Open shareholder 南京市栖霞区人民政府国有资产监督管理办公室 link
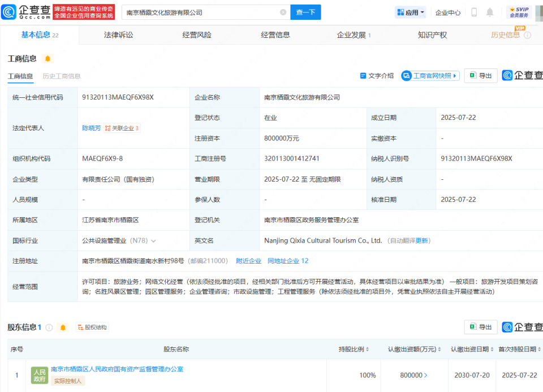543x392 pixels. click(x=117, y=369)
